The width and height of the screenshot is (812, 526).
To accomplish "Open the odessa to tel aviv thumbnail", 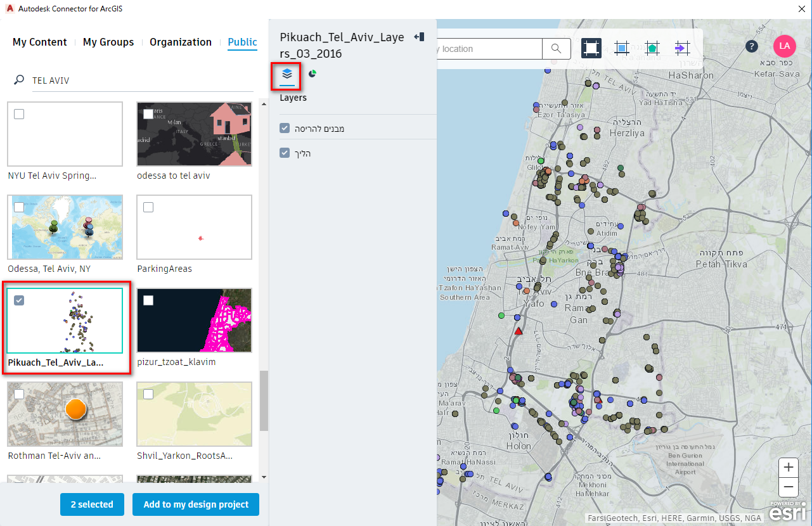I will 195,134.
